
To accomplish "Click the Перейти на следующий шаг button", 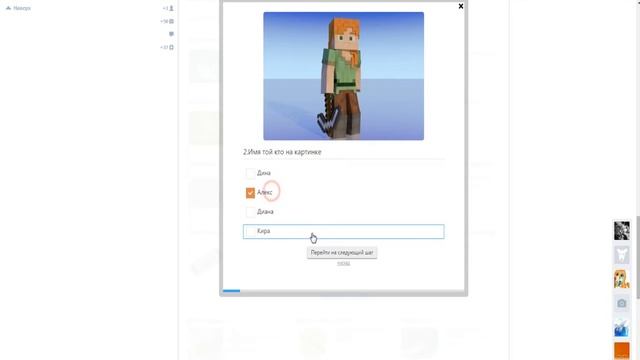I will tap(342, 253).
